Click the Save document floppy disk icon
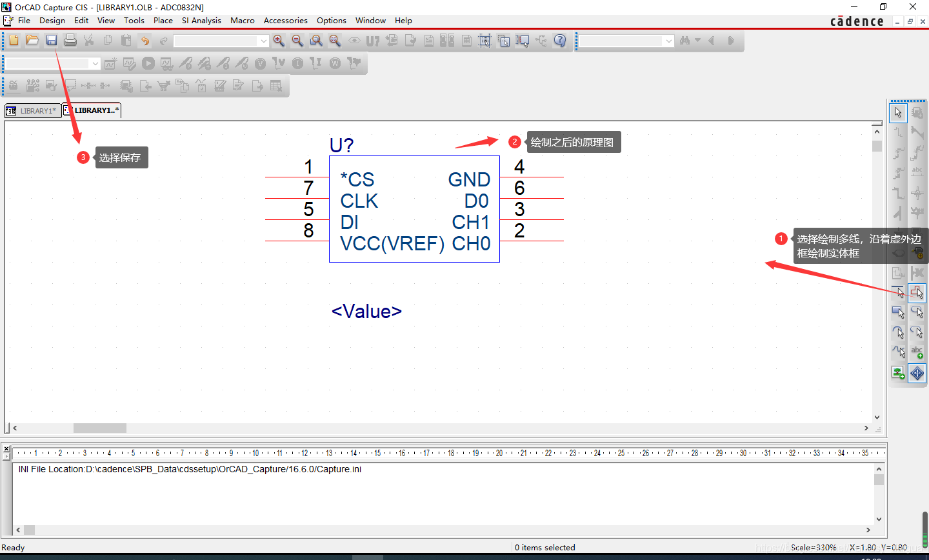This screenshot has height=560, width=929. 52,41
